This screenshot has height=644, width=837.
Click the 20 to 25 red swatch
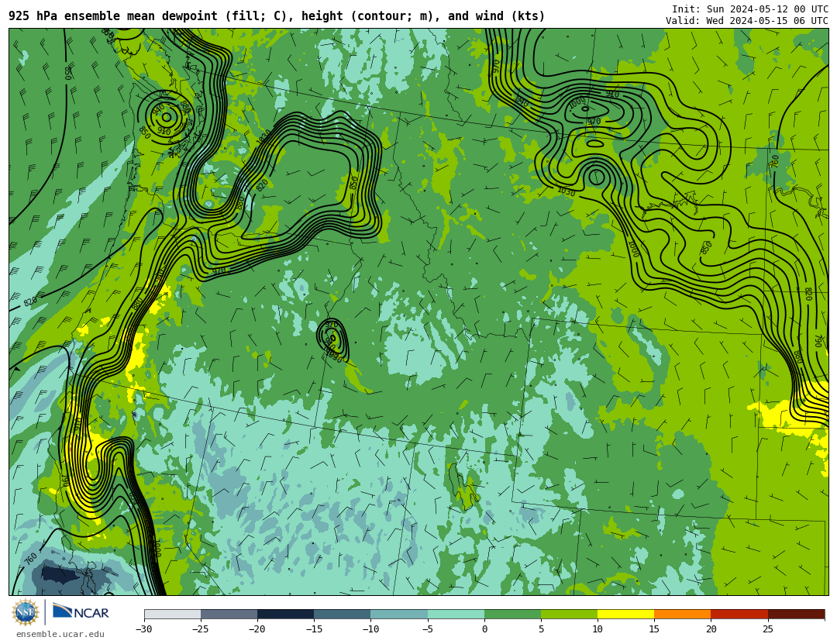pos(739,614)
